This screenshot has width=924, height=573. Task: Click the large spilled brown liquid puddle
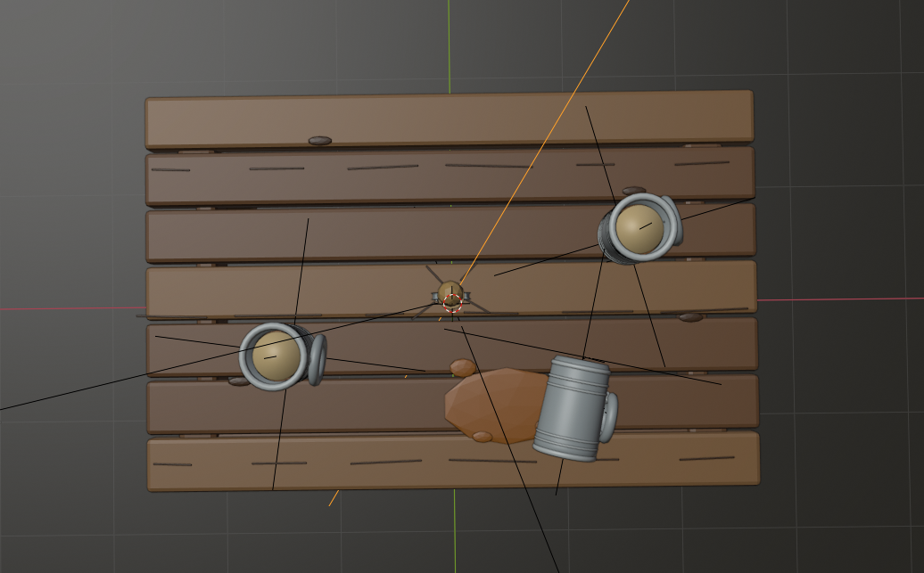pos(496,405)
